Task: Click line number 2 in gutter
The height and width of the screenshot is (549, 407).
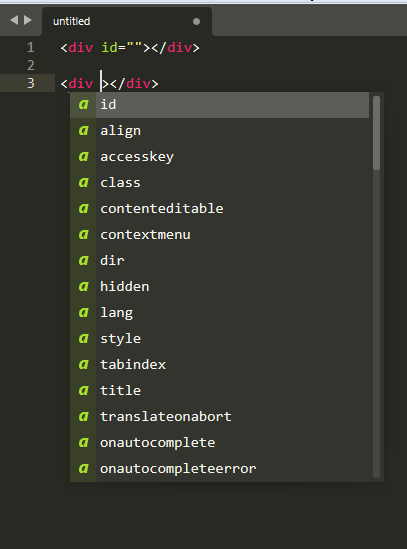Action: pos(31,65)
